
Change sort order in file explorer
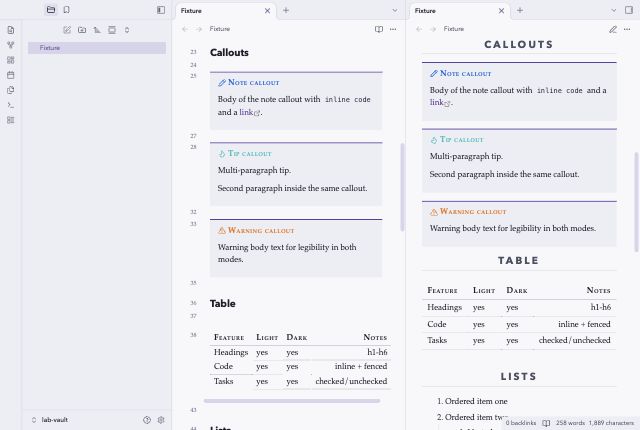pyautogui.click(x=97, y=30)
